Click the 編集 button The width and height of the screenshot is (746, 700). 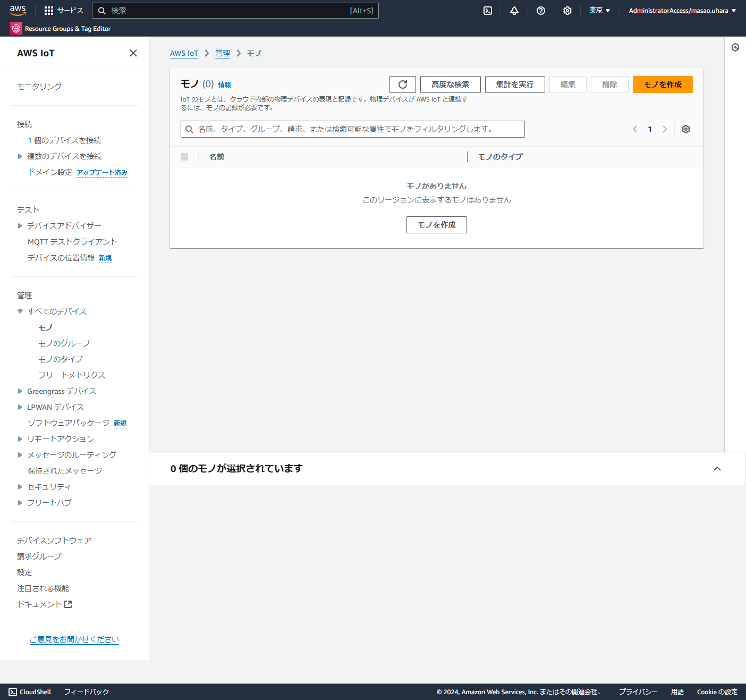coord(568,85)
